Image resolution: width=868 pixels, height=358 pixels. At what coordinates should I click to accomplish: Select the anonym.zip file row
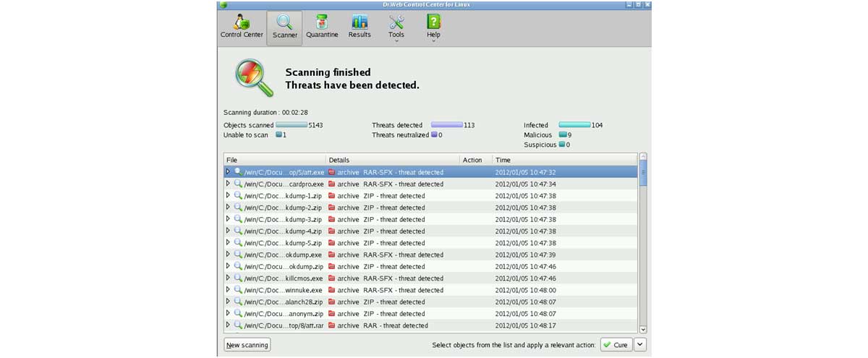(431, 314)
